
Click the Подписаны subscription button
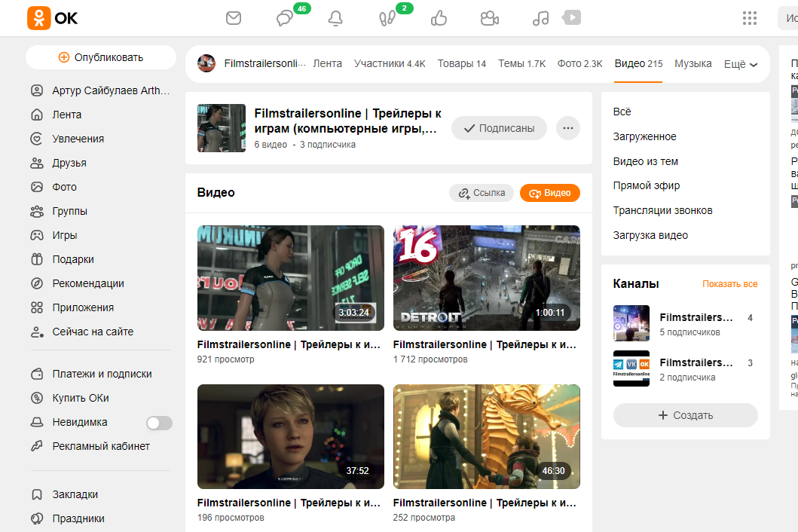pyautogui.click(x=500, y=128)
